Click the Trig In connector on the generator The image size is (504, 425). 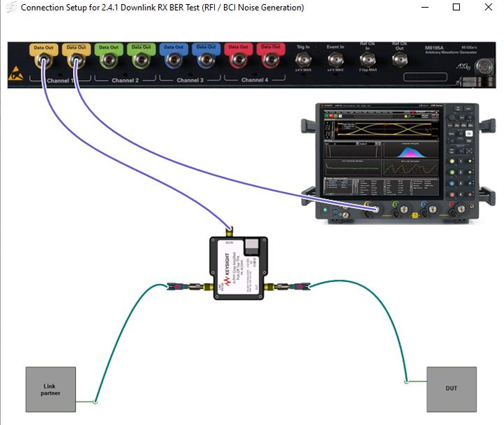(303, 60)
